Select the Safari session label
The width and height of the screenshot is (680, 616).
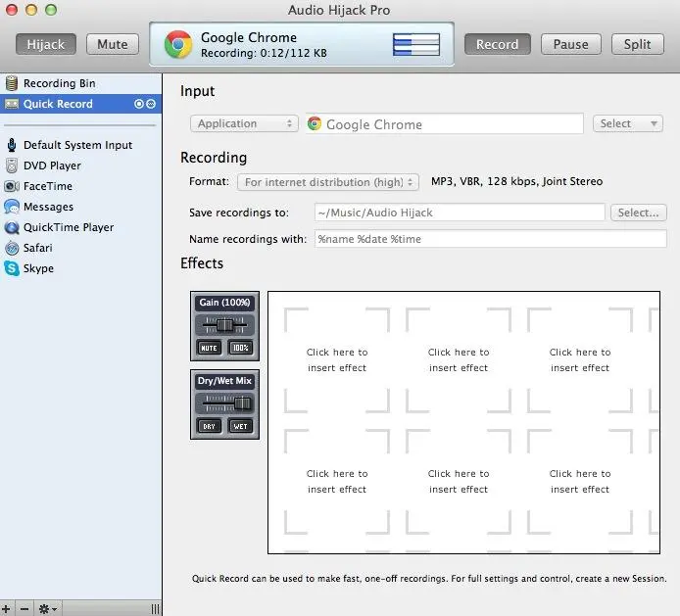tap(38, 248)
